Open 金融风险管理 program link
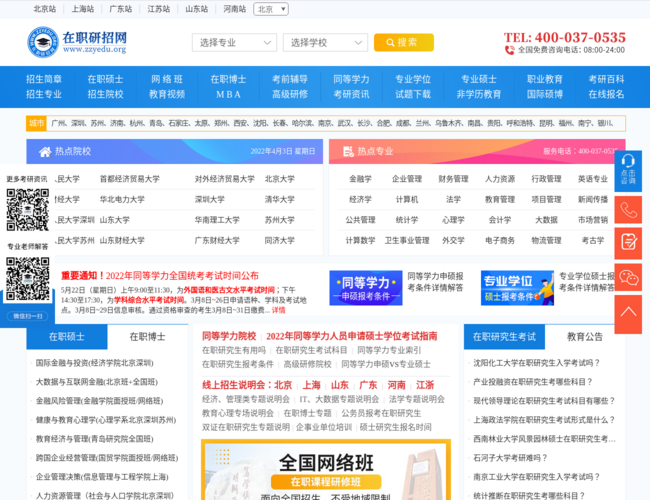This screenshot has width=650, height=500. coord(99,401)
